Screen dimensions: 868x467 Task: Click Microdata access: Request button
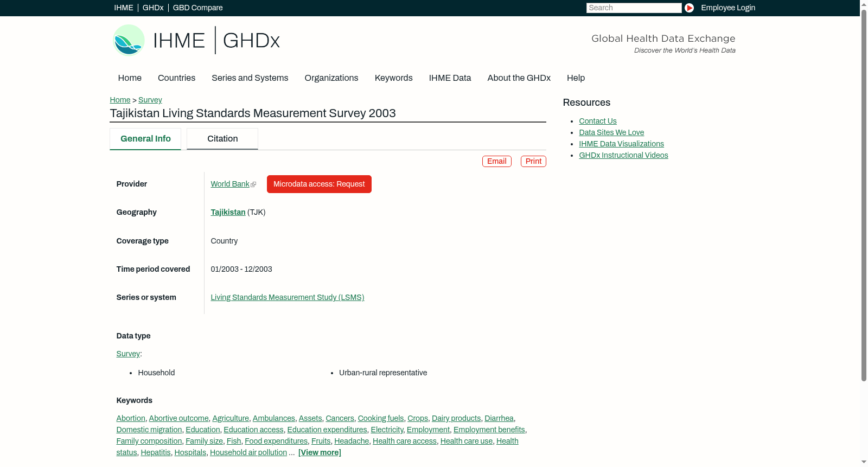319,184
